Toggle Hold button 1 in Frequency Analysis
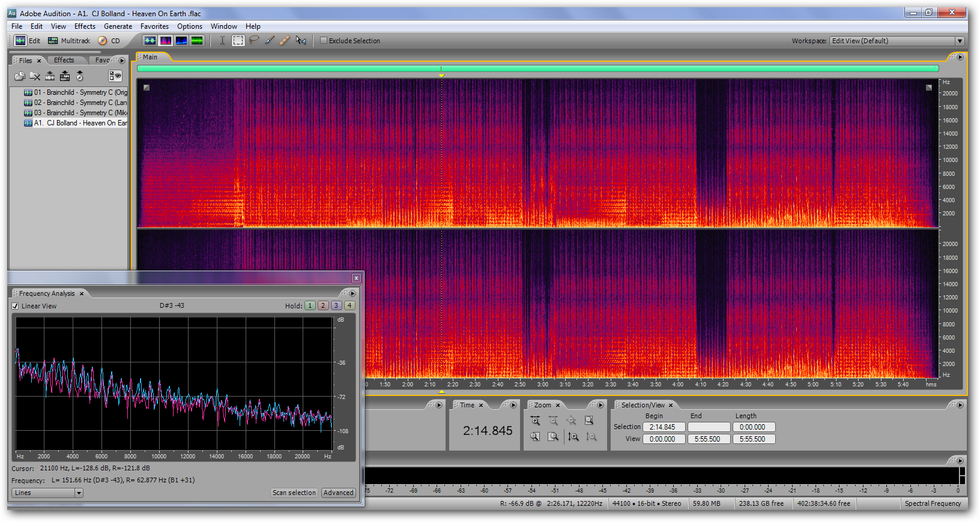 pos(310,305)
